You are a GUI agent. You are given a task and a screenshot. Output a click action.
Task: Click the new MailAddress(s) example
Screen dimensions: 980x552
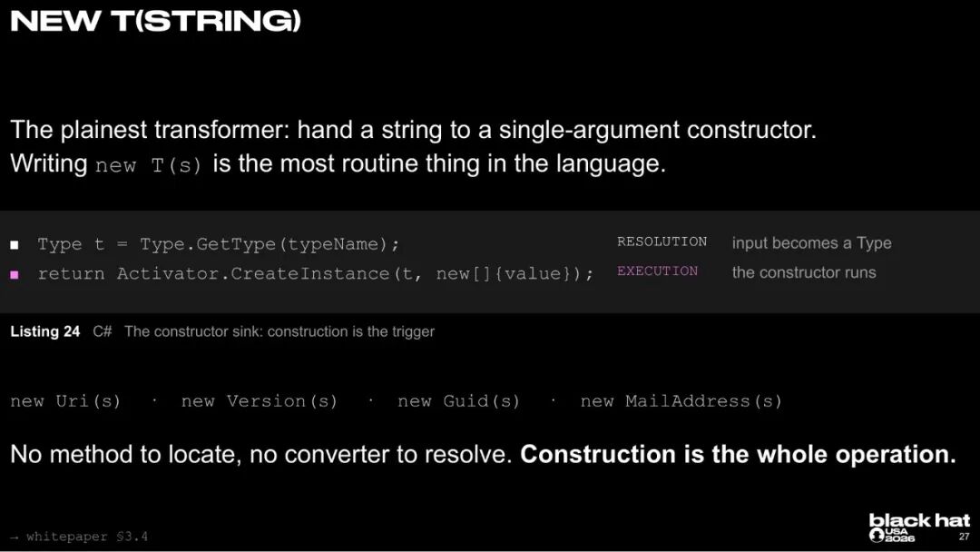coord(681,401)
